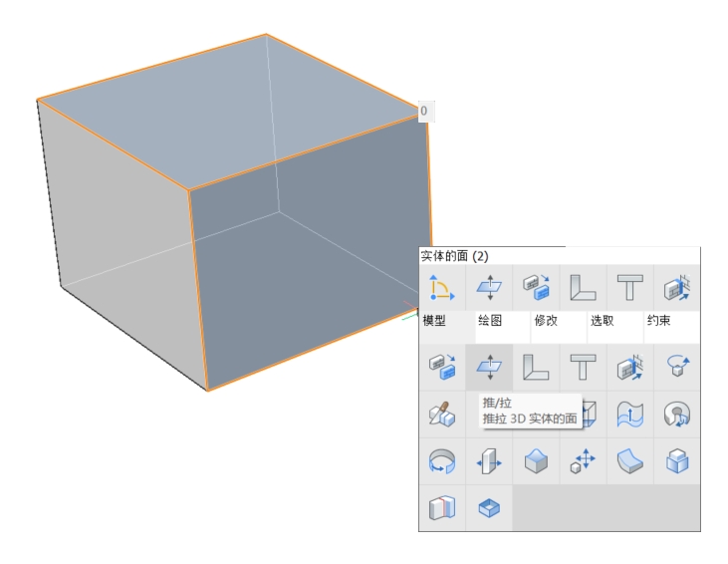Select the blue hollow shell box icon
728x564 pixels.
(x=489, y=508)
